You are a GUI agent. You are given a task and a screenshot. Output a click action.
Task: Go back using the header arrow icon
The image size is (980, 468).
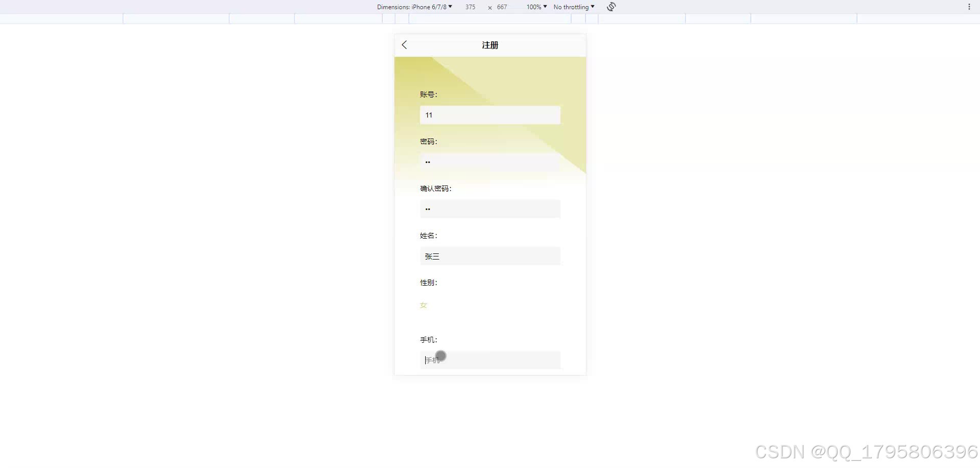404,45
